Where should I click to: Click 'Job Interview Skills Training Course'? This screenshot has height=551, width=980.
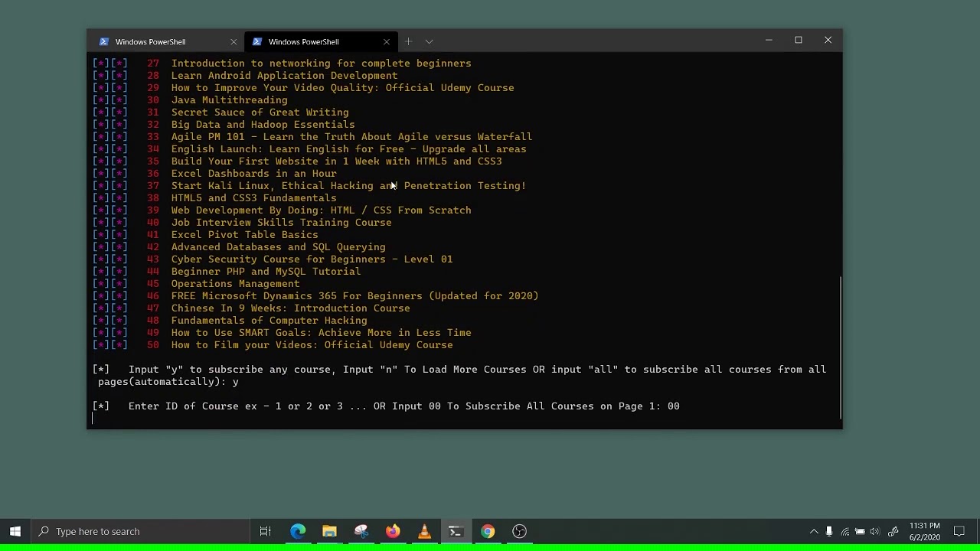pyautogui.click(x=281, y=223)
